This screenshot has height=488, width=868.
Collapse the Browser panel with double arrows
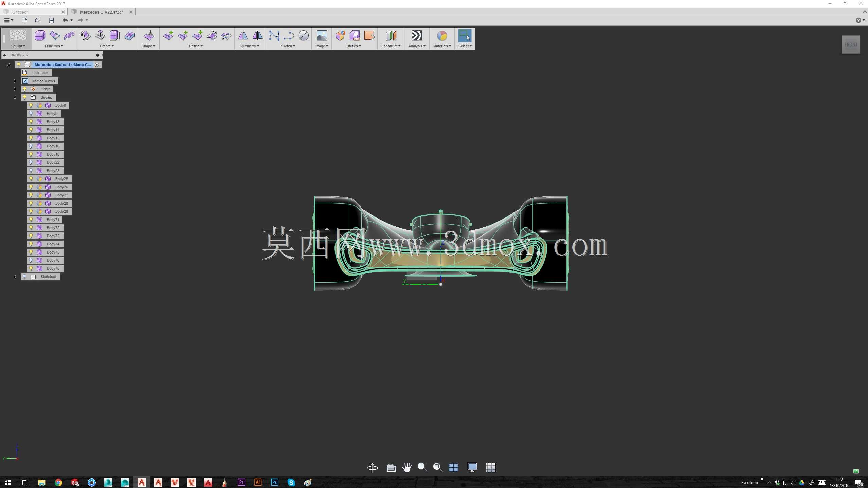point(5,55)
